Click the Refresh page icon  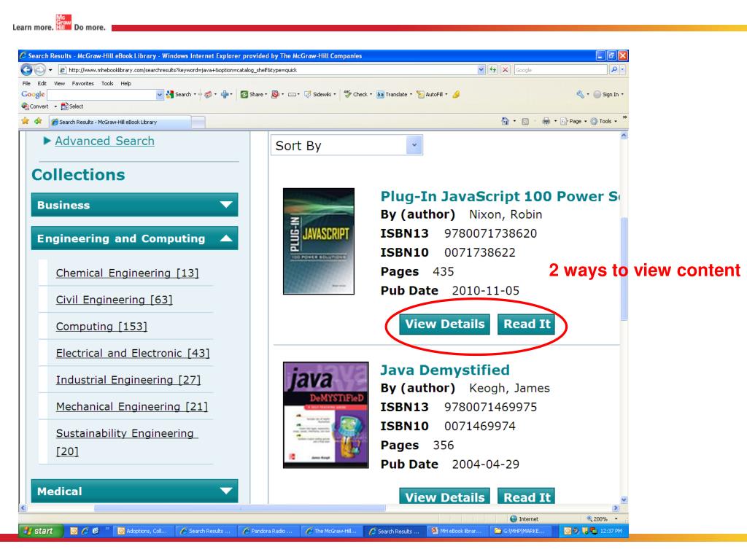pyautogui.click(x=492, y=70)
